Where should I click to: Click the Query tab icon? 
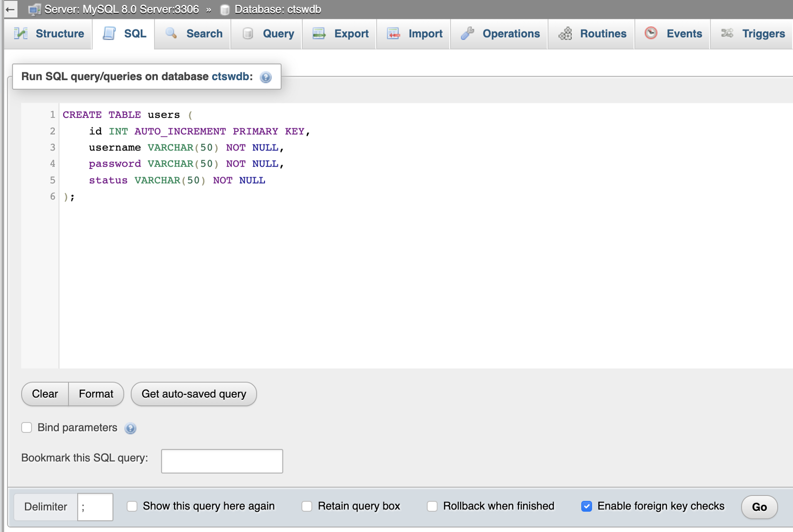[248, 33]
